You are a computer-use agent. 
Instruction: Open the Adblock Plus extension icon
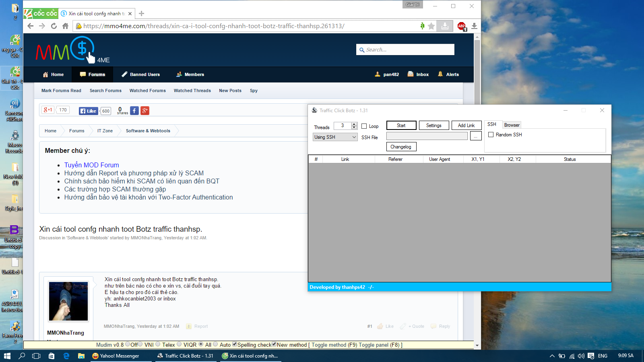point(462,26)
